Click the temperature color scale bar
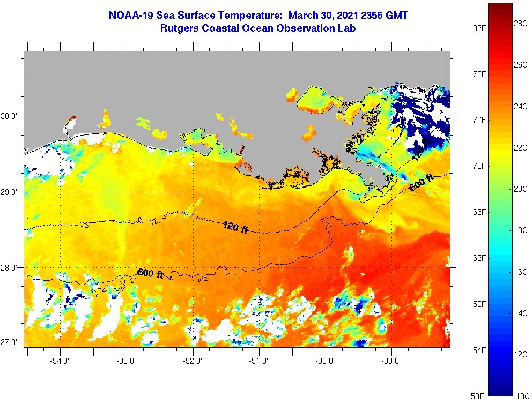The width and height of the screenshot is (532, 404). (x=500, y=199)
